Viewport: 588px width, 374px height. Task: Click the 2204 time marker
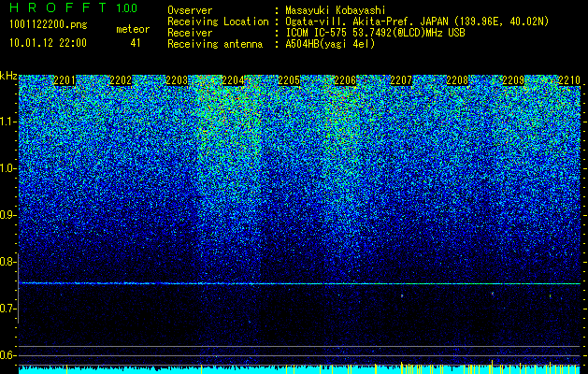coord(233,80)
